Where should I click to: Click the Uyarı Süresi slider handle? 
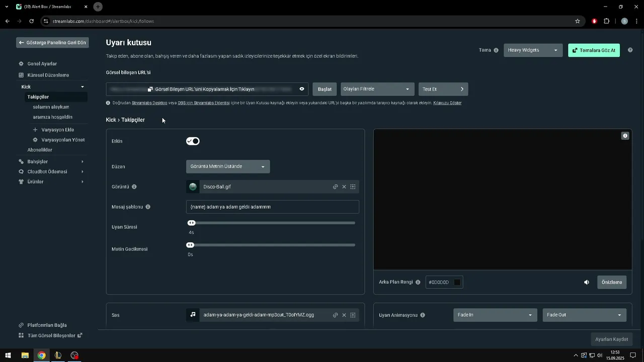(x=191, y=223)
